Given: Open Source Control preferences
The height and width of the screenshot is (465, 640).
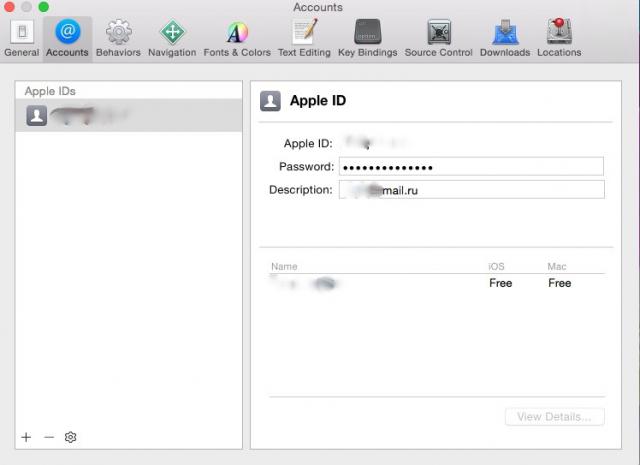Looking at the screenshot, I should pos(439,38).
